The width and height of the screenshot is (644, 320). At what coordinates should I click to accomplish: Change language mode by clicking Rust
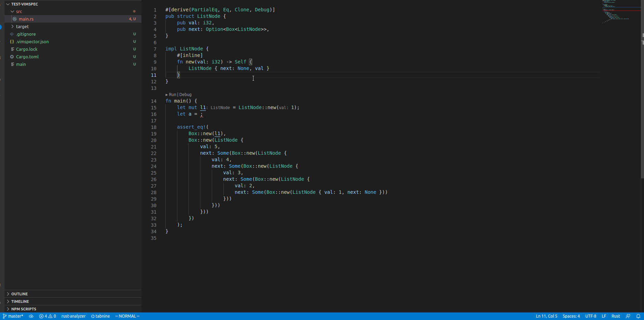(x=616, y=316)
